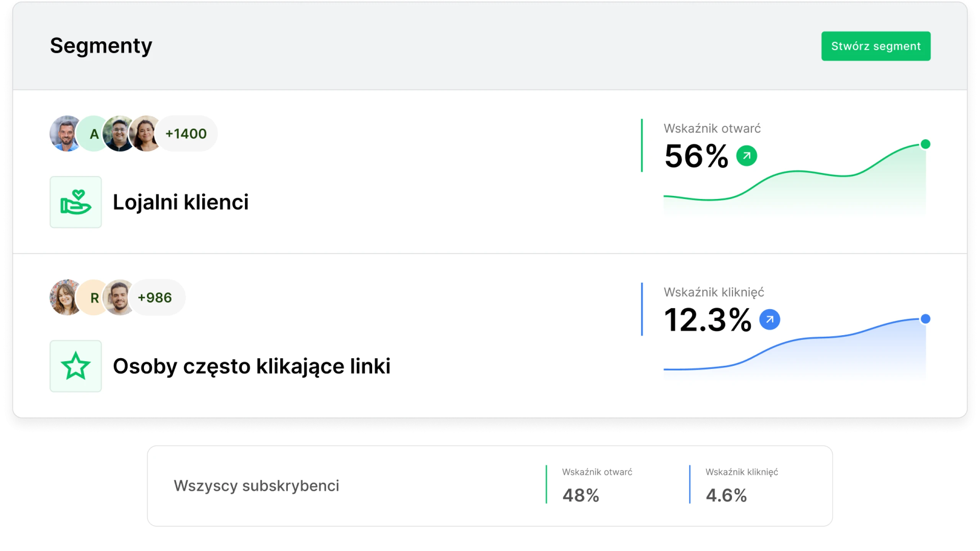
Task: Click the Stwórz segment button
Action: pos(875,46)
